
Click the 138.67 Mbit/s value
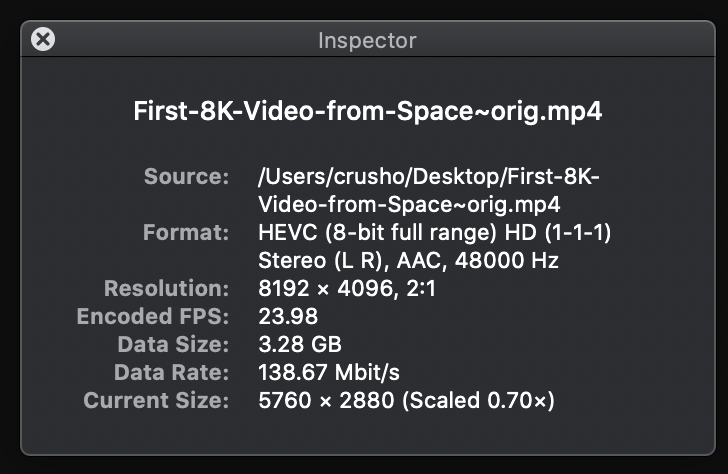[329, 373]
